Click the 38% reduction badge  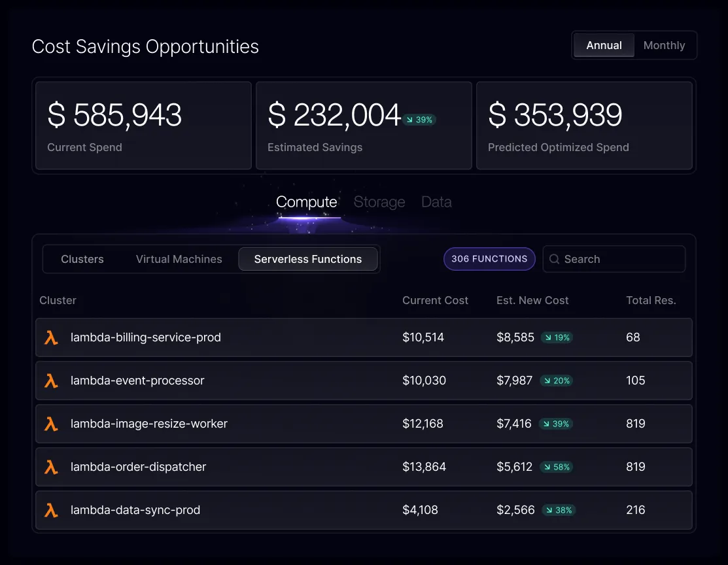click(x=559, y=510)
